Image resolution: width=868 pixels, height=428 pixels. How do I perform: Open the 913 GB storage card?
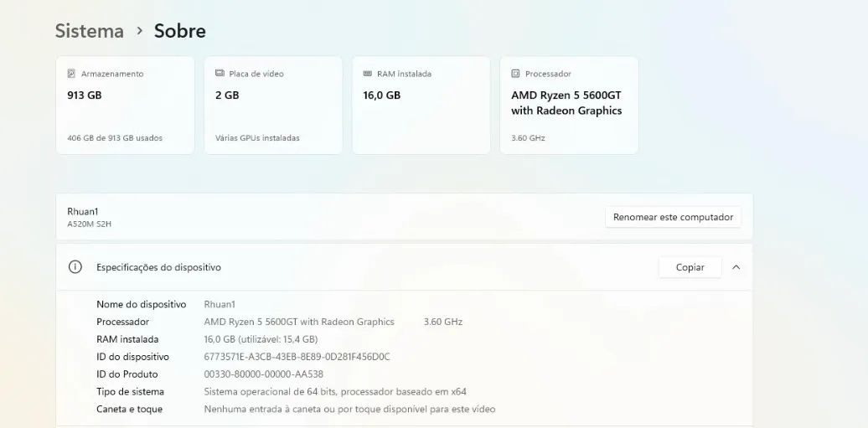coord(125,106)
